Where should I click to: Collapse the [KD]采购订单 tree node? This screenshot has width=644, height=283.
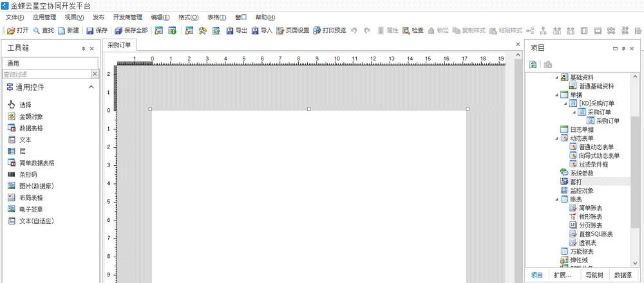pyautogui.click(x=566, y=104)
